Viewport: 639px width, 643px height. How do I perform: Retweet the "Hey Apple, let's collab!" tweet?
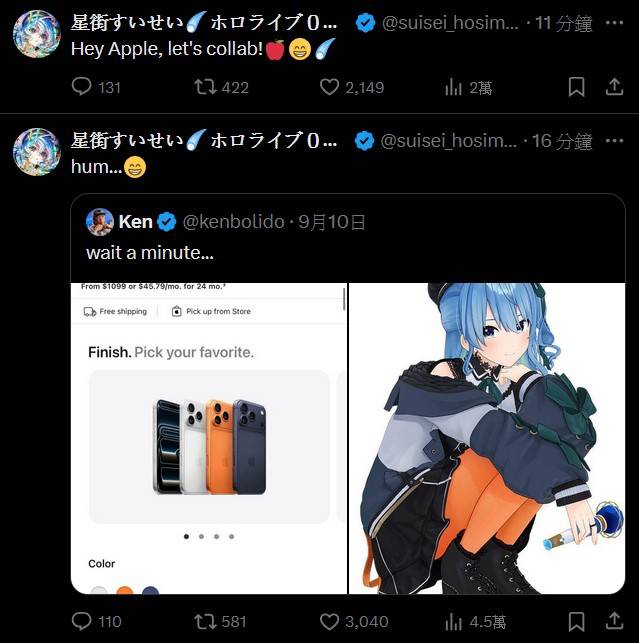(x=205, y=87)
